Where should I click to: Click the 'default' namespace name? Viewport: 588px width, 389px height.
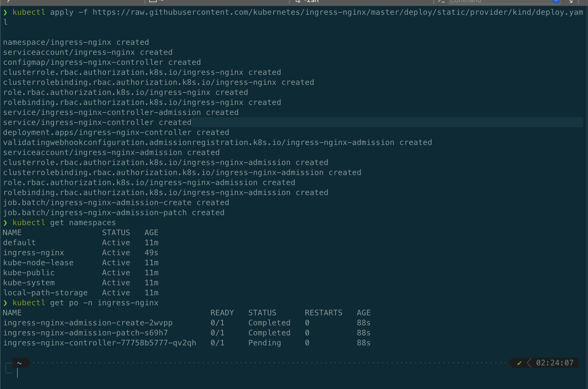[19, 243]
